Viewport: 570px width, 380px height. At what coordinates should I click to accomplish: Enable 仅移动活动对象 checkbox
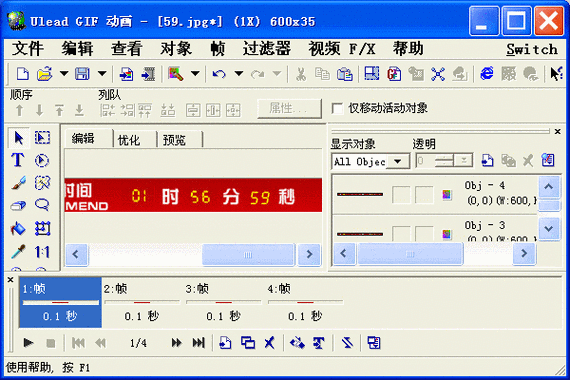[x=337, y=108]
